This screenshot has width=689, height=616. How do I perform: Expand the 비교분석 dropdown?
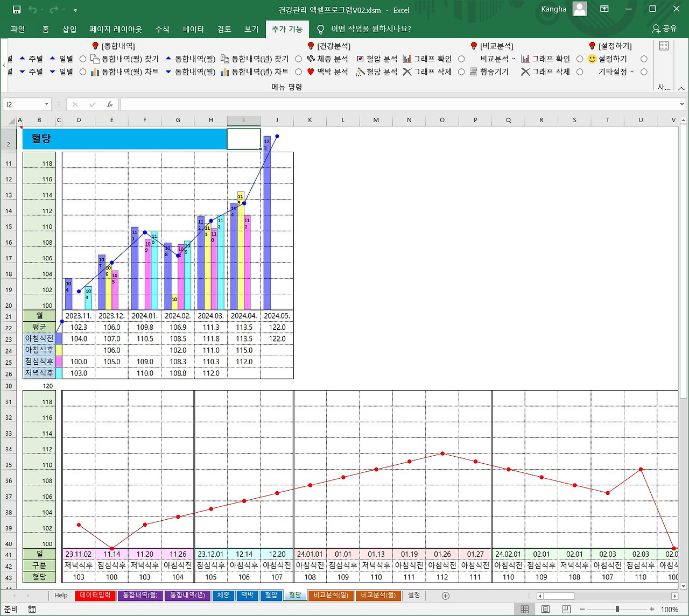(514, 59)
